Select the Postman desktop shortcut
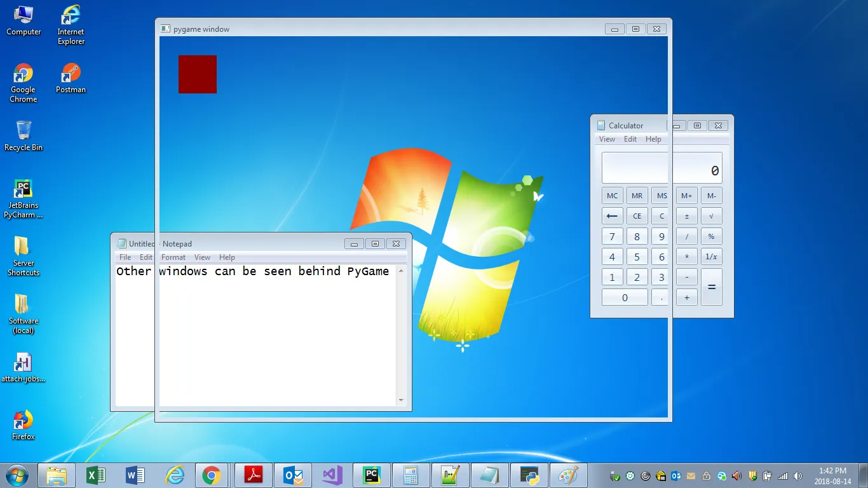The width and height of the screenshot is (868, 488). pos(71,78)
